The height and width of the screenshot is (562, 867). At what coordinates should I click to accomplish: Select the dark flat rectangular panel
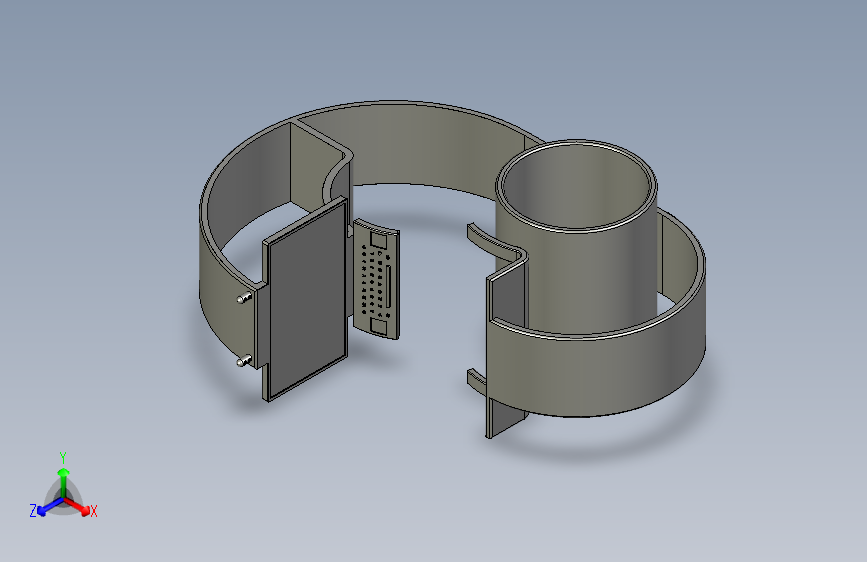(x=306, y=299)
